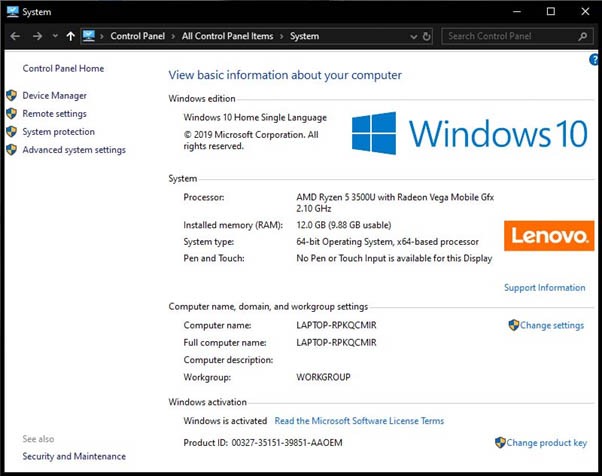This screenshot has height=476, width=602.
Task: Minimize the System window
Action: tap(517, 12)
